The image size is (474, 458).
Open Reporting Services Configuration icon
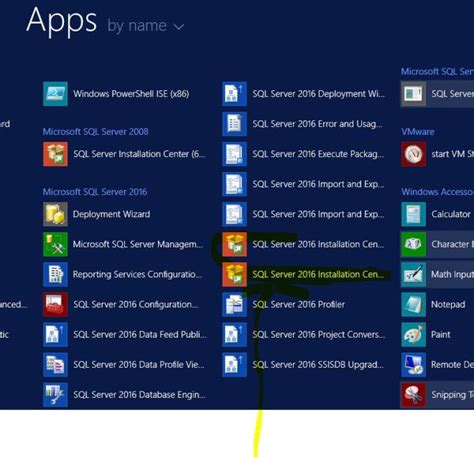(55, 274)
